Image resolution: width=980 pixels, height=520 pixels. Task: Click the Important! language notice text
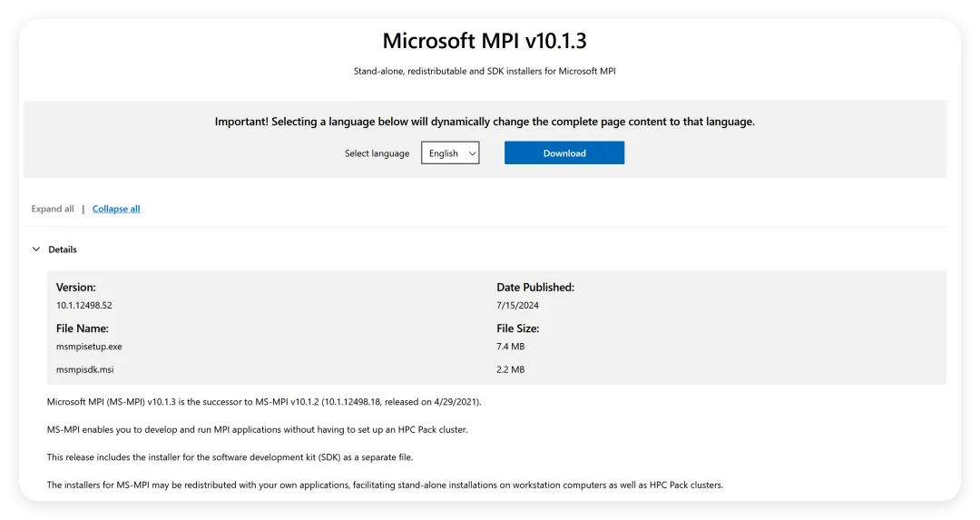pos(485,122)
